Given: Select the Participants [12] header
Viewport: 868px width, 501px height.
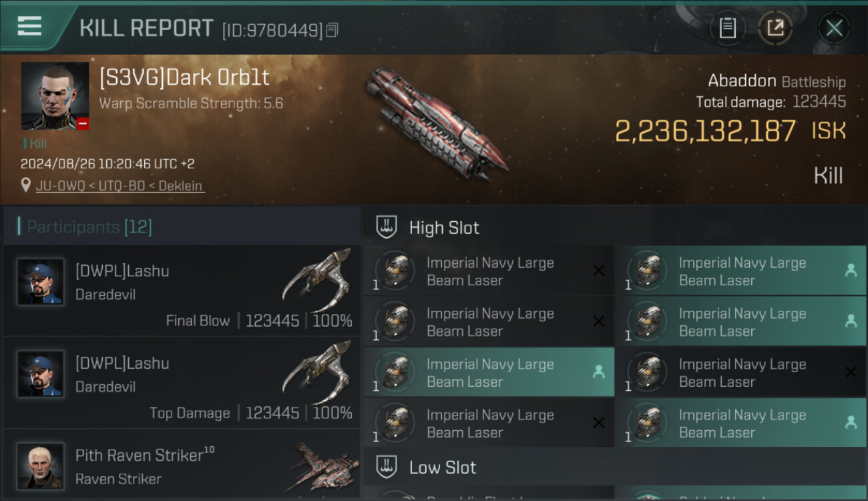Looking at the screenshot, I should pos(89,227).
